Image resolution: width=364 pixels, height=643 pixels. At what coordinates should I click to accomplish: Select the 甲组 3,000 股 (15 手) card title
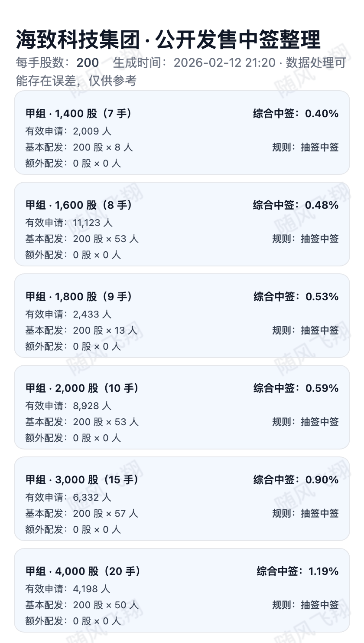82,480
